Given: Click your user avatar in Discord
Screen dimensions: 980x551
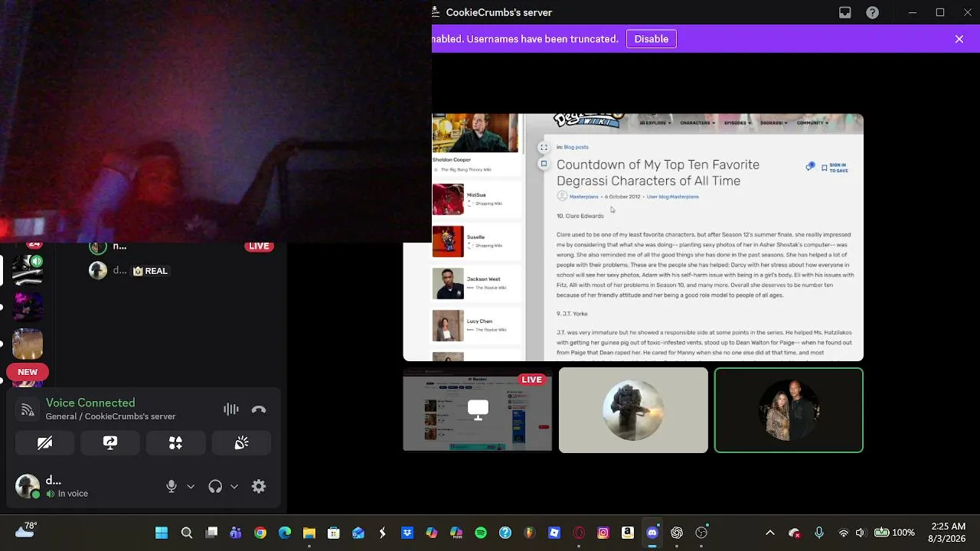Looking at the screenshot, I should click(28, 486).
